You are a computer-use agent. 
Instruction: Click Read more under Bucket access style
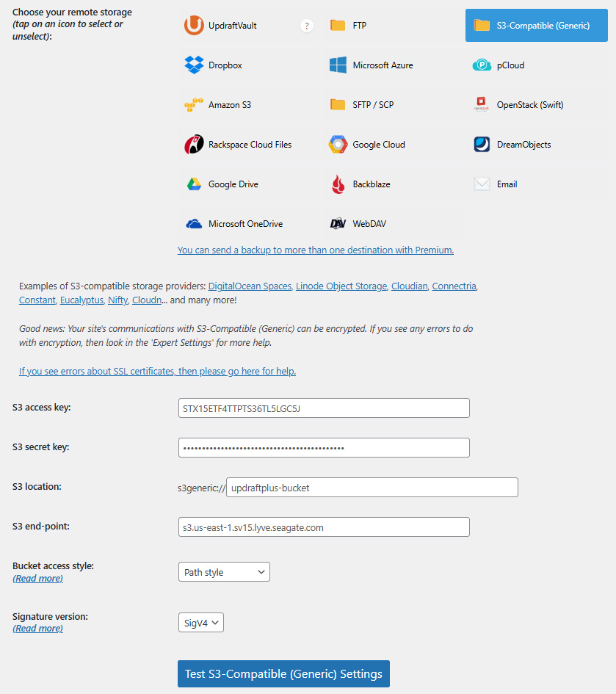pos(37,579)
